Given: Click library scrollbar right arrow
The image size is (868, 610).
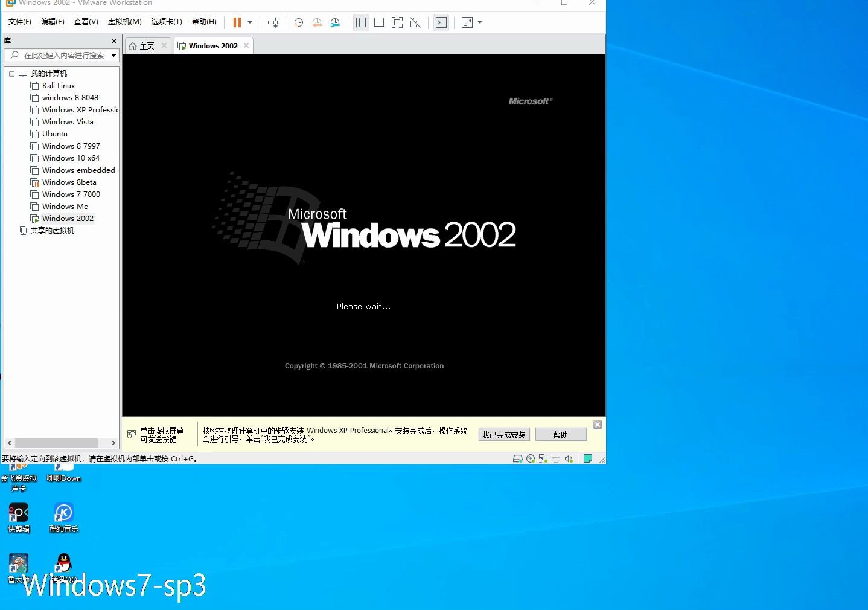Looking at the screenshot, I should [x=113, y=443].
